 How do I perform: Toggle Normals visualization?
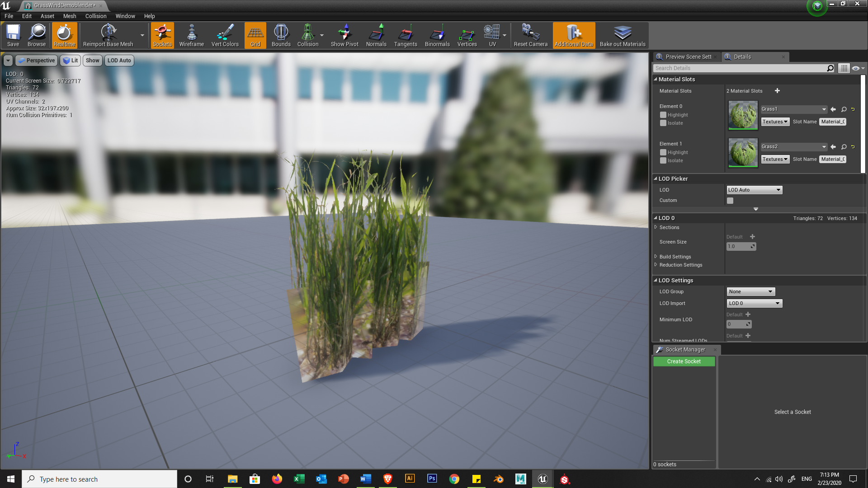pos(376,35)
